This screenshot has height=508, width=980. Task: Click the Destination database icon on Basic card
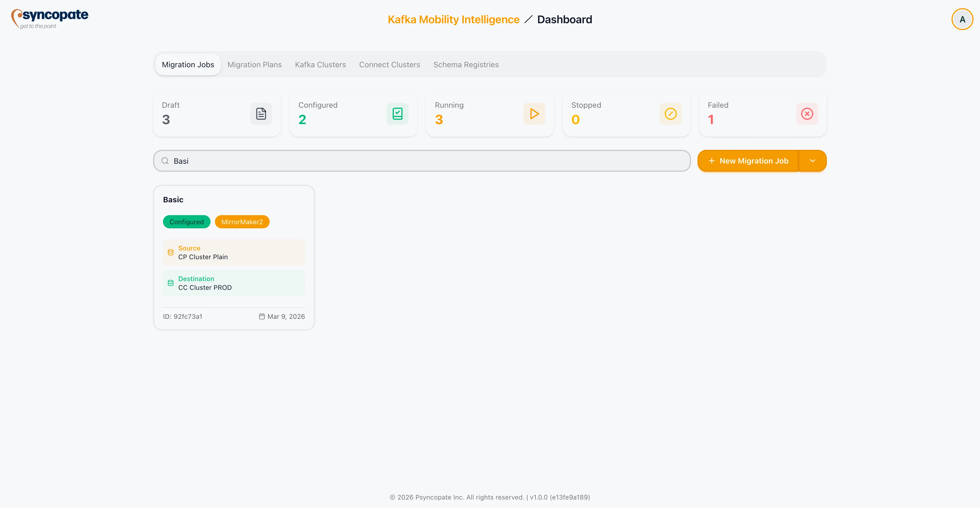(170, 283)
